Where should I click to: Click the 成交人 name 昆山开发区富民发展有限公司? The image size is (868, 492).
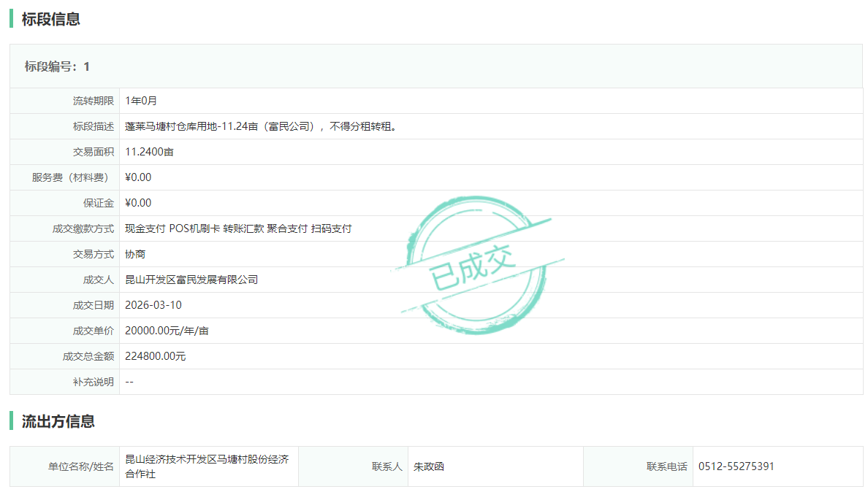[191, 280]
